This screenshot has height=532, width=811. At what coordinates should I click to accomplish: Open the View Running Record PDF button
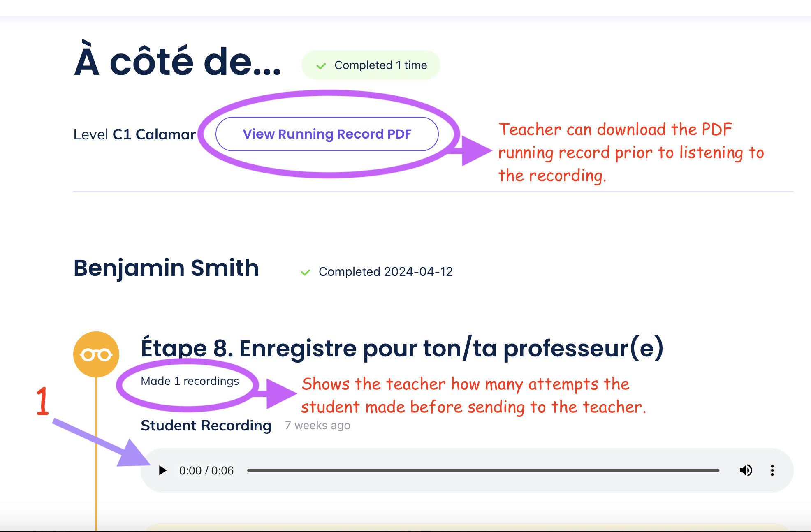pos(327,134)
